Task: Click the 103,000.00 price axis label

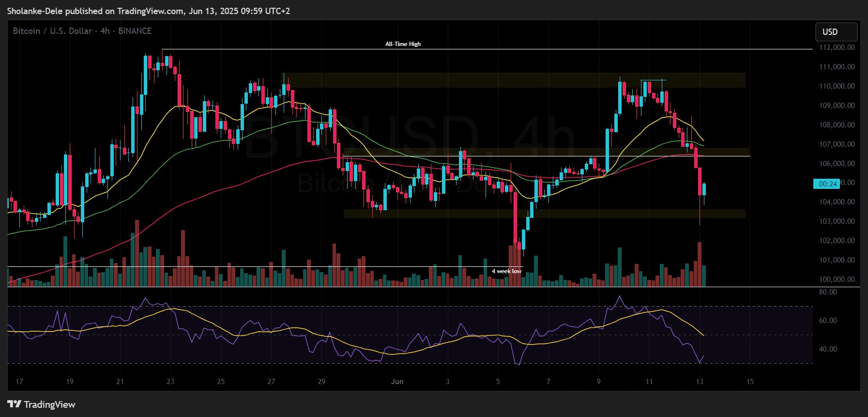Action: click(837, 221)
